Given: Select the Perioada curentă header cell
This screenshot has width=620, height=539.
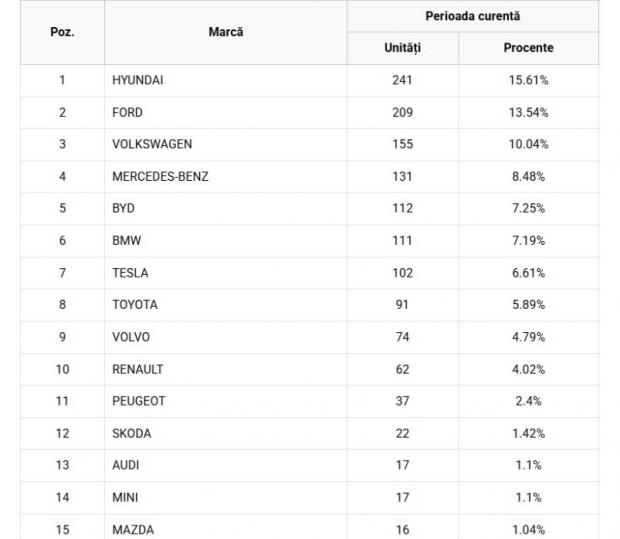Looking at the screenshot, I should [472, 16].
